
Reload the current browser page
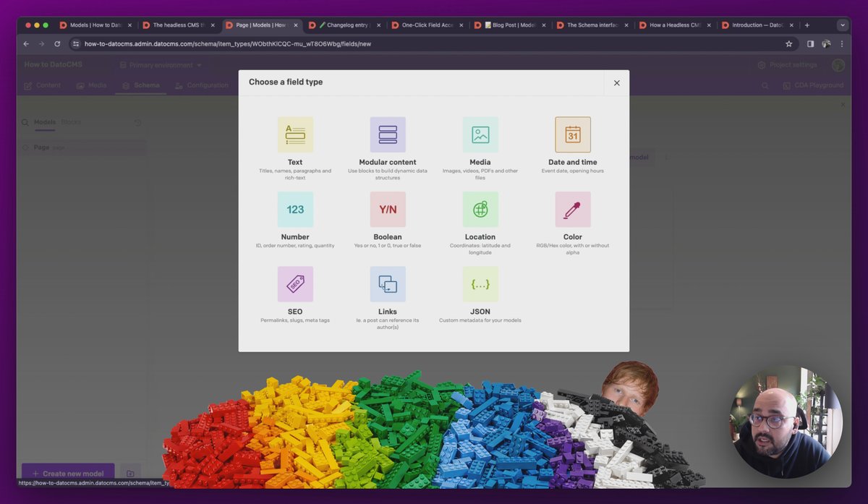(57, 43)
